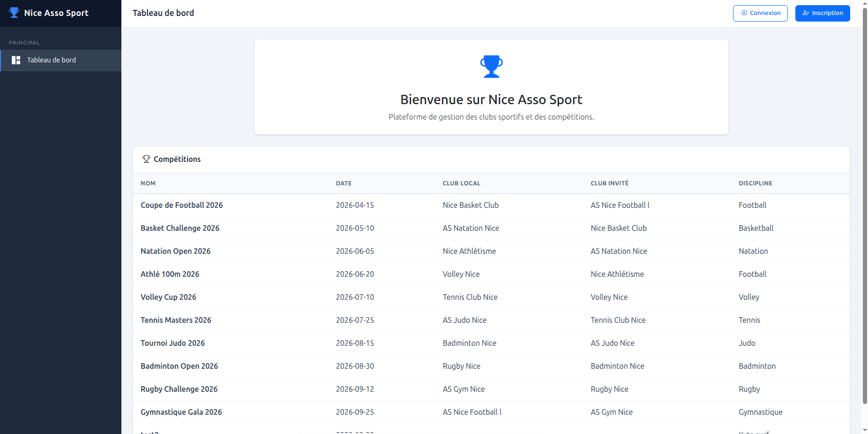The width and height of the screenshot is (868, 434).
Task: Select Tableau de bord in sidebar
Action: (61, 61)
